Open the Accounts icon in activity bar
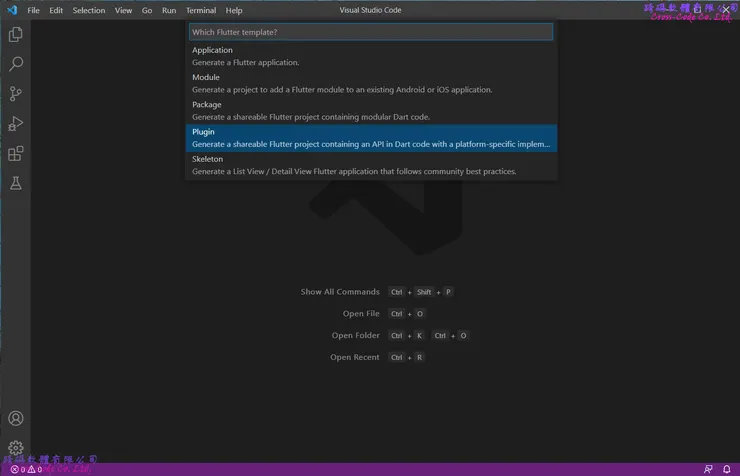740x476 pixels. pyautogui.click(x=16, y=418)
